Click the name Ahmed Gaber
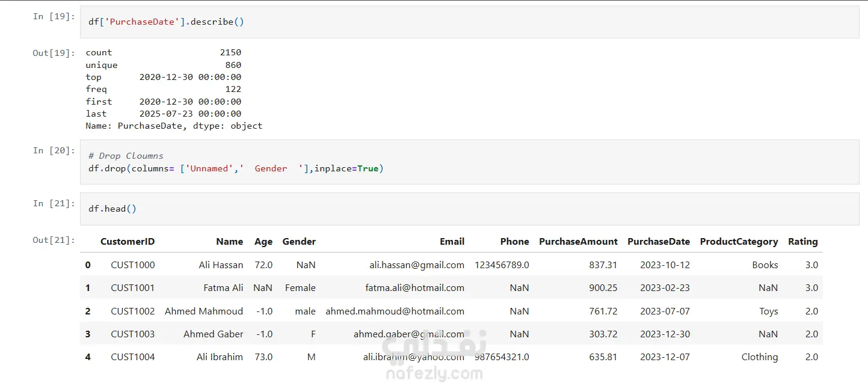The image size is (868, 383). click(x=214, y=334)
